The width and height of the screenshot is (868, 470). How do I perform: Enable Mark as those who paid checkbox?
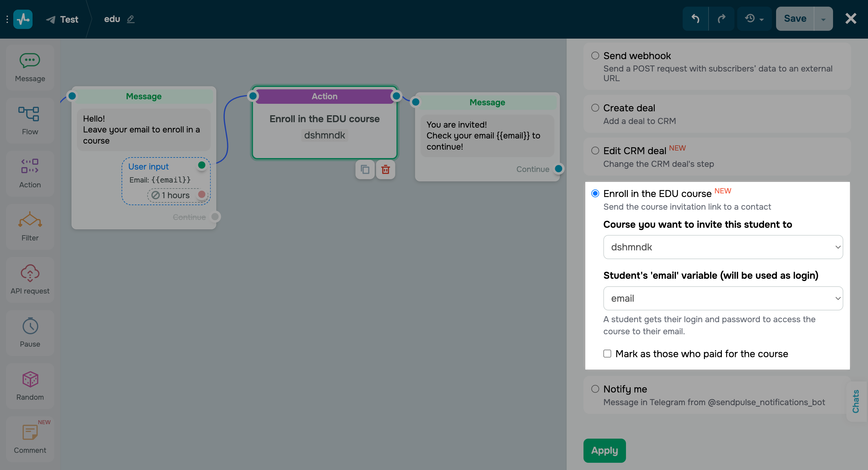click(x=607, y=353)
